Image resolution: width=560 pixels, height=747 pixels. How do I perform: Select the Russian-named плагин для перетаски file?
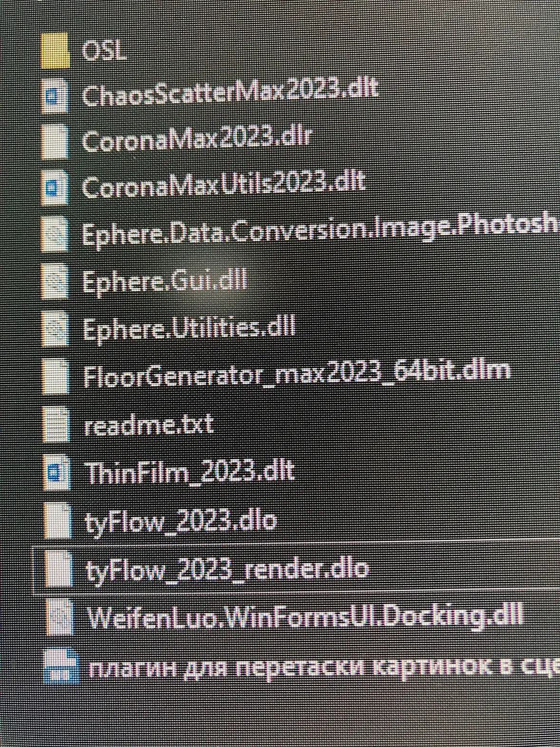tap(324, 668)
